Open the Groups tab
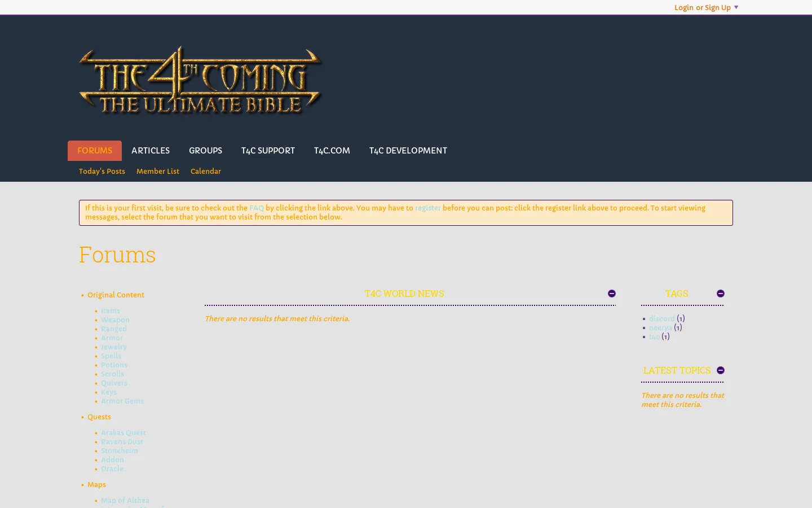Screen dimensions: 812x508 (205, 151)
